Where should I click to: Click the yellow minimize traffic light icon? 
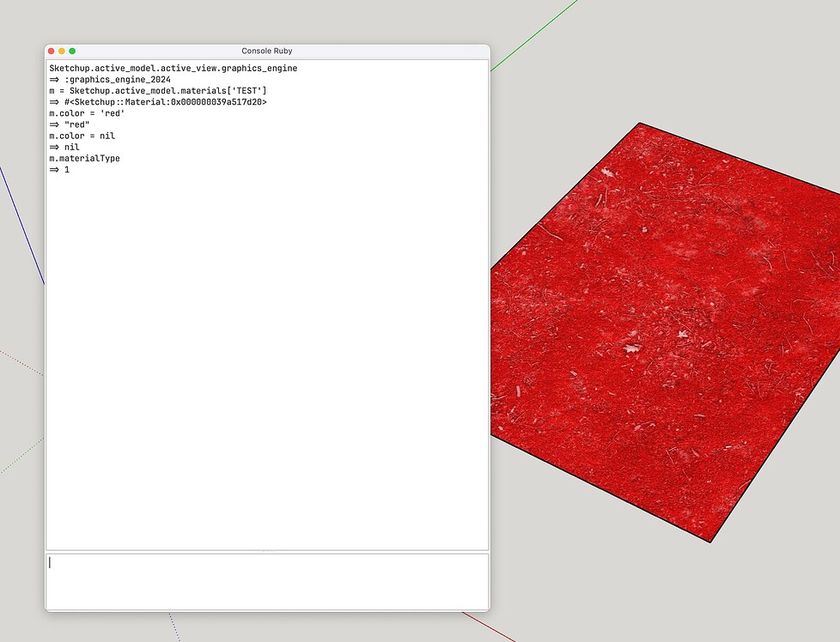click(63, 51)
